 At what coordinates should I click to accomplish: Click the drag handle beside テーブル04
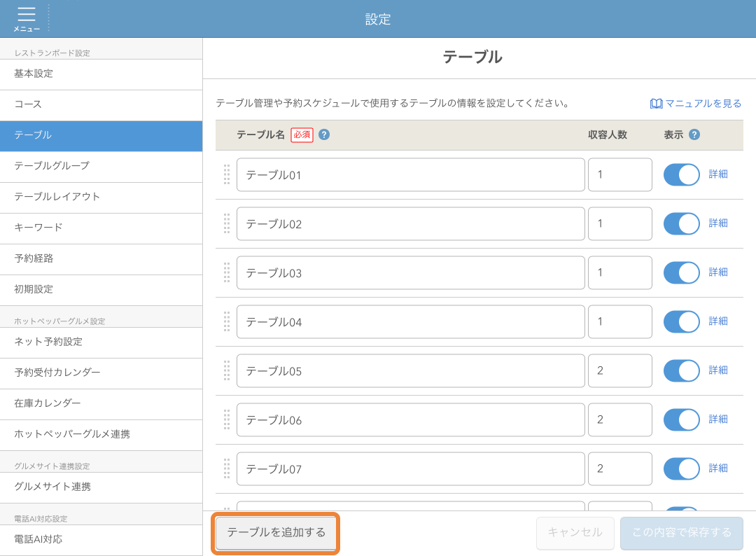227,321
